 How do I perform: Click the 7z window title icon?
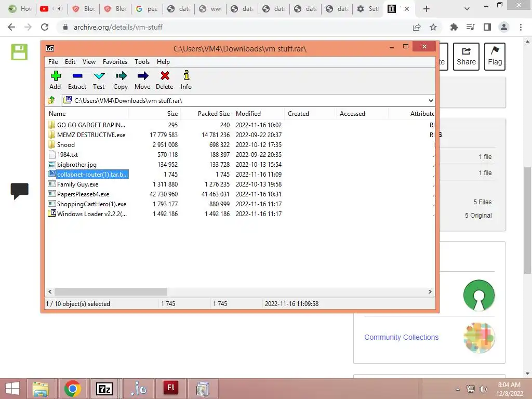tap(50, 48)
